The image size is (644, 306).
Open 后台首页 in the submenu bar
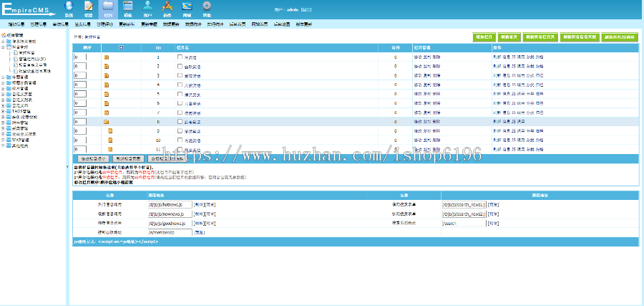click(238, 24)
